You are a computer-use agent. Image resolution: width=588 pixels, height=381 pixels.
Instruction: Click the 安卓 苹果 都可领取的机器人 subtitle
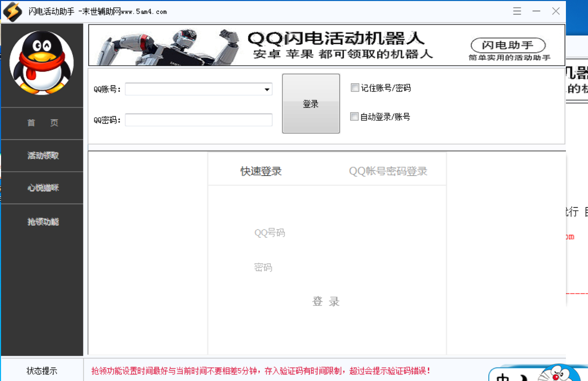(343, 54)
